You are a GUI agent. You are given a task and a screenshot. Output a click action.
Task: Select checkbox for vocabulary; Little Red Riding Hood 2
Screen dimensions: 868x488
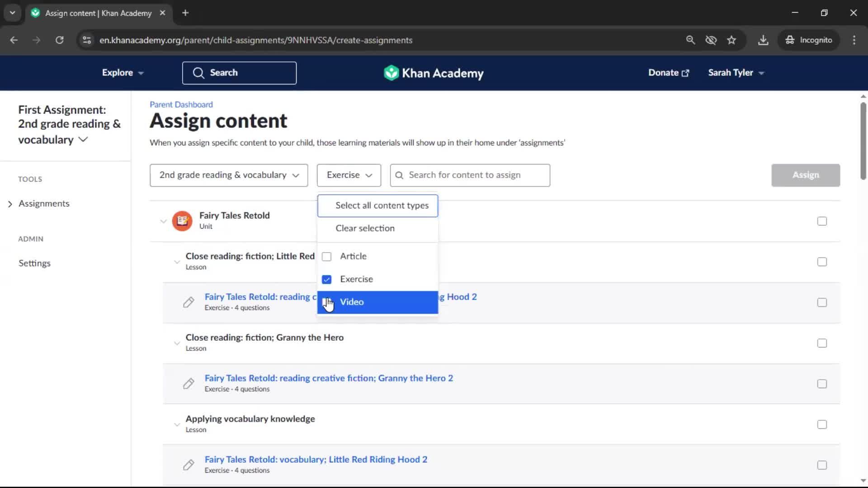point(822,465)
